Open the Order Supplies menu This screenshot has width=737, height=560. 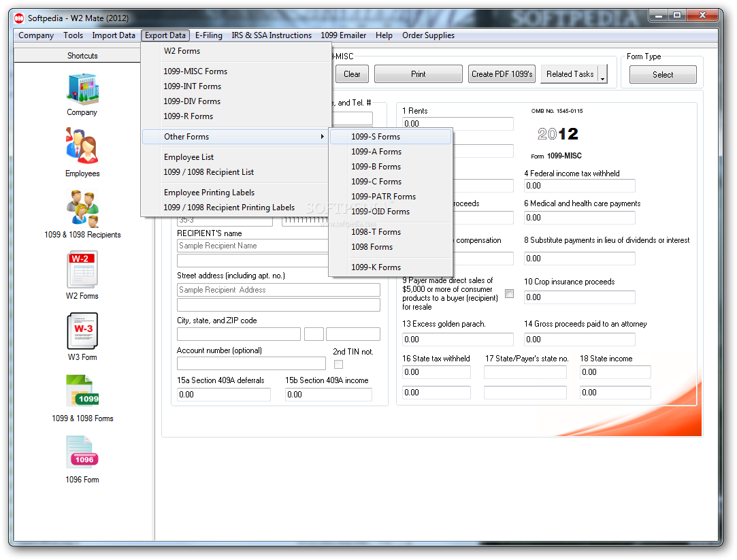point(428,35)
